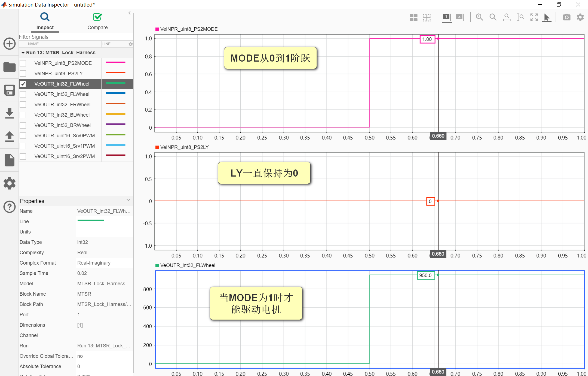The height and width of the screenshot is (376, 588).
Task: Select the VeOUTR_int32_BRWheel signal row
Action: pos(62,125)
